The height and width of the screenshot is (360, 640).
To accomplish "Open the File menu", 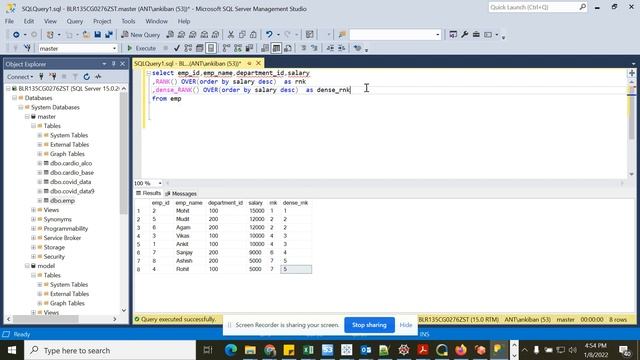I will (9, 21).
